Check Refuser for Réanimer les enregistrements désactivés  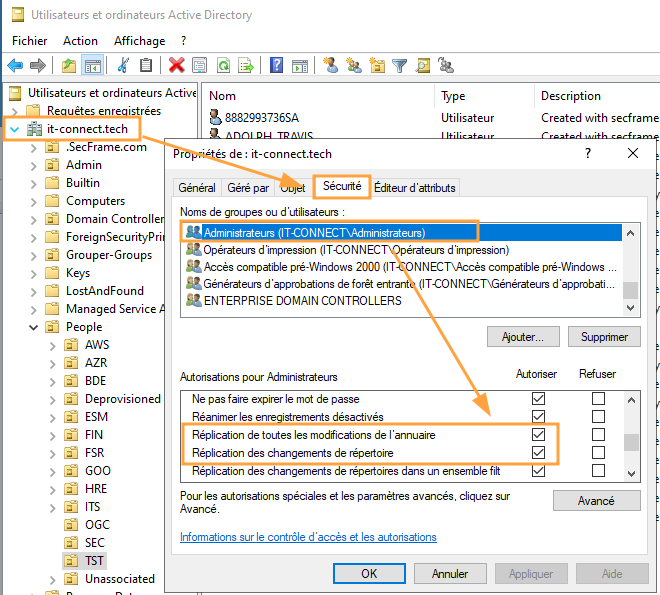[598, 417]
